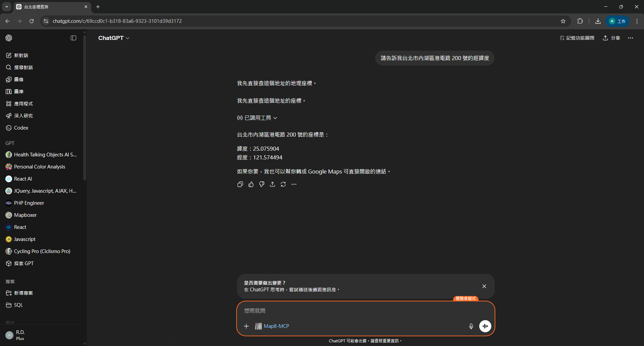Open 探索 GPT explore page
The width and height of the screenshot is (644, 346).
point(41,263)
